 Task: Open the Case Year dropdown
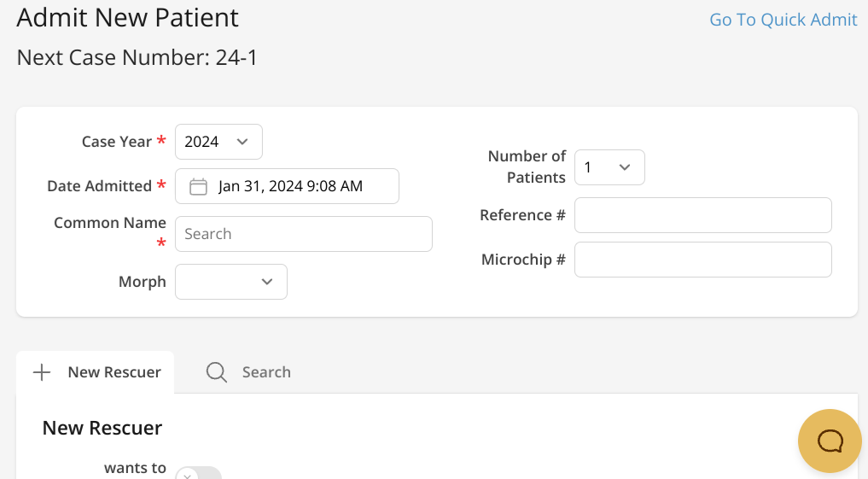coord(218,142)
